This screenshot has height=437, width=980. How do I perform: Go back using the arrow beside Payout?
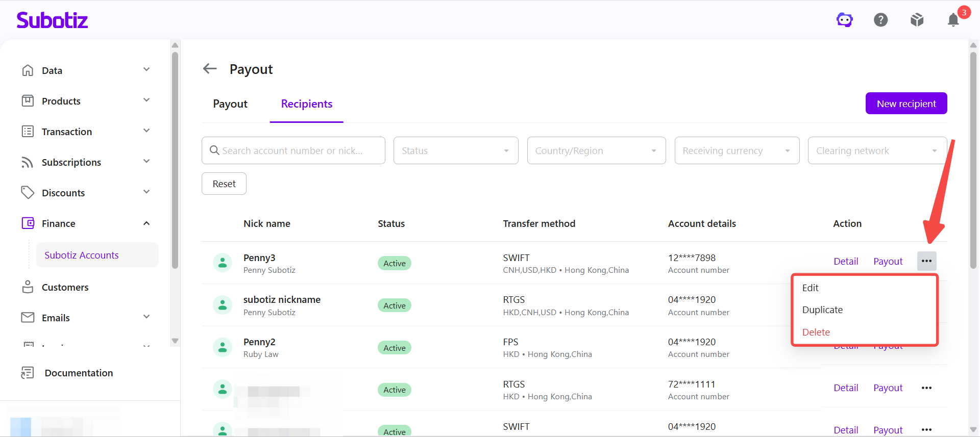tap(210, 68)
